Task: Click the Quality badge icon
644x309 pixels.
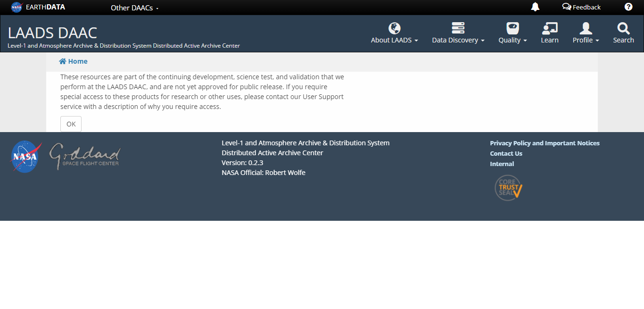Action: pos(512,28)
